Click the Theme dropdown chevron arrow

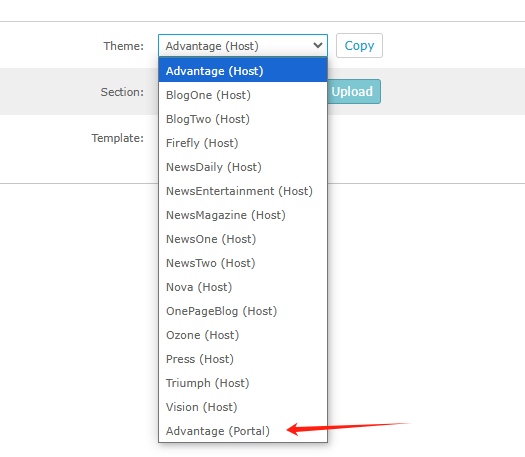317,45
